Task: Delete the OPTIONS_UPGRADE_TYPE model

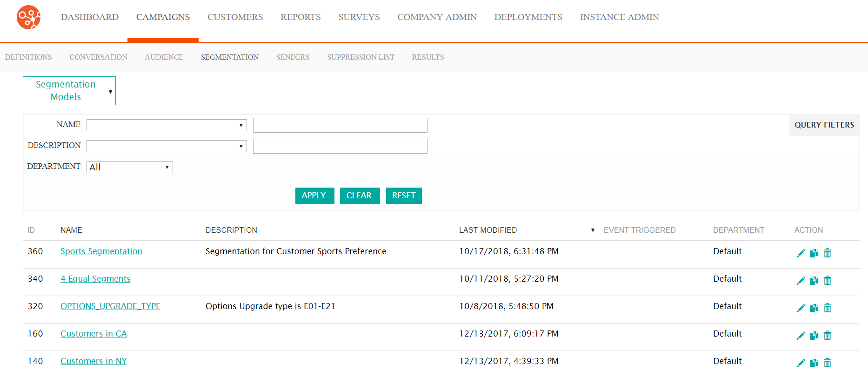Action: pos(828,308)
